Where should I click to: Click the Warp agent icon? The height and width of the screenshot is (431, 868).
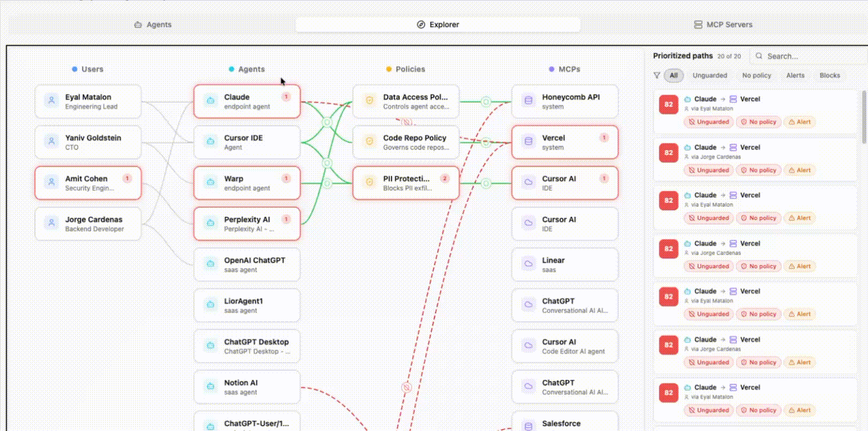click(x=210, y=182)
